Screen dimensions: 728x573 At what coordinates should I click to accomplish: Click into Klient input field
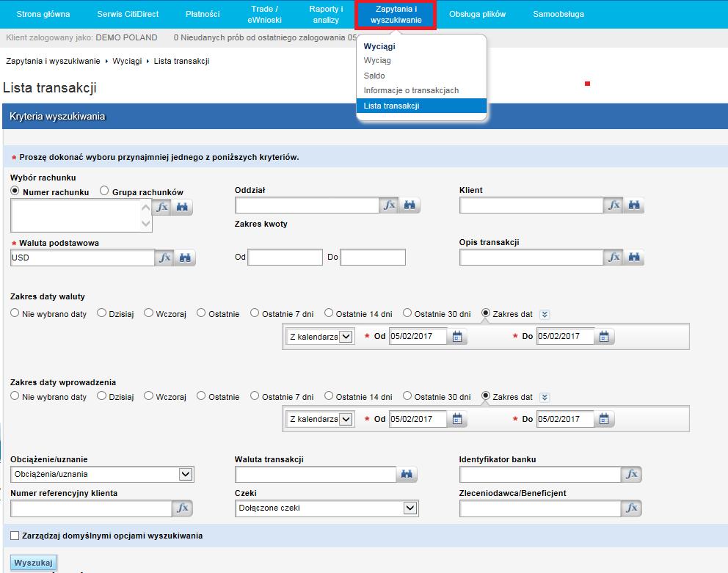click(531, 205)
